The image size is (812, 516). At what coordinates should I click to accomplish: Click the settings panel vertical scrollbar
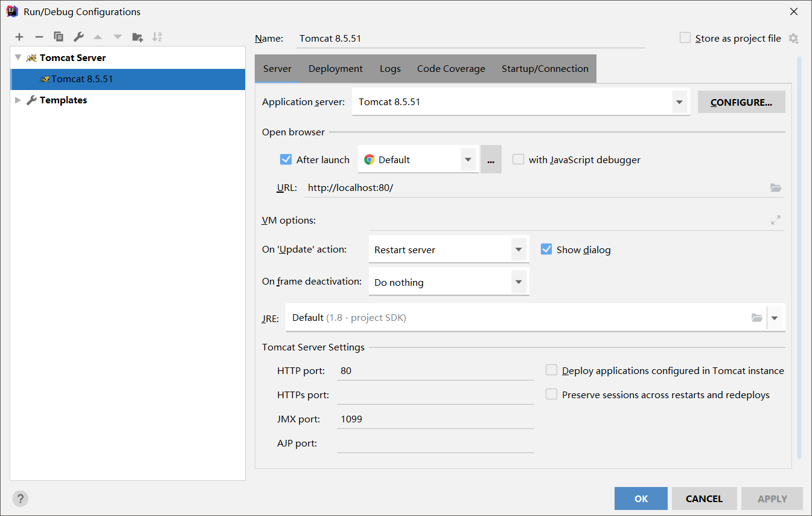click(799, 258)
